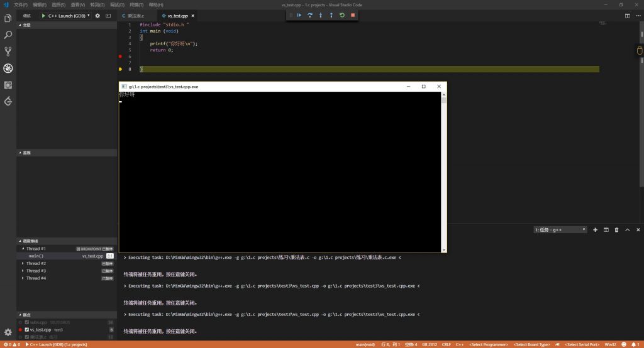
Task: Toggle the subs.cpp breakpoint checkbox
Action: coord(26,322)
